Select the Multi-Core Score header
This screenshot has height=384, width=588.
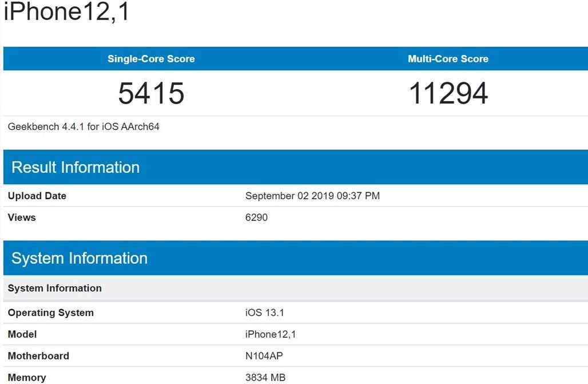[x=447, y=58]
